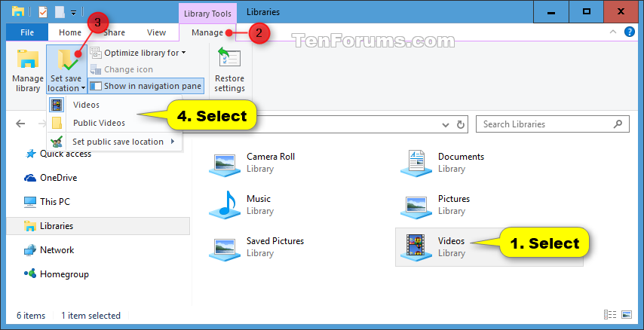Select the Pictures library icon
Viewport: 644px width, 330px height.
pyautogui.click(x=416, y=206)
